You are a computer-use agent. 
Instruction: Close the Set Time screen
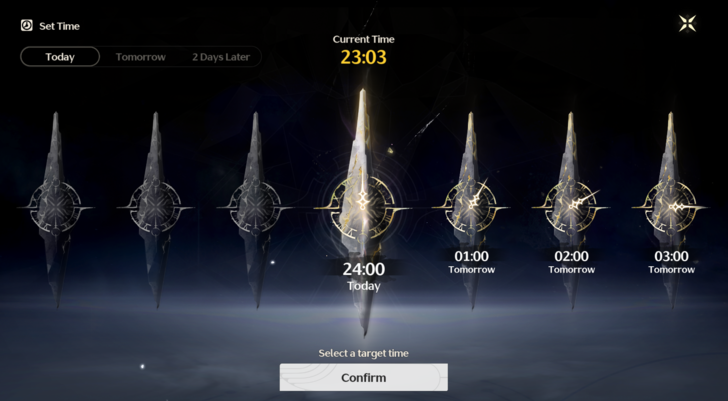(x=687, y=23)
